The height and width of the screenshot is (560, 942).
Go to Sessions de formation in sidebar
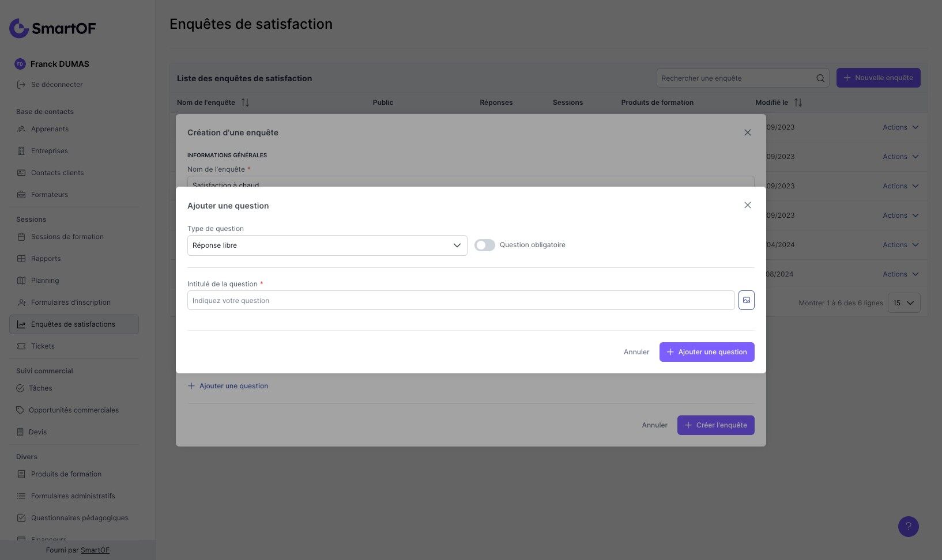coord(67,237)
